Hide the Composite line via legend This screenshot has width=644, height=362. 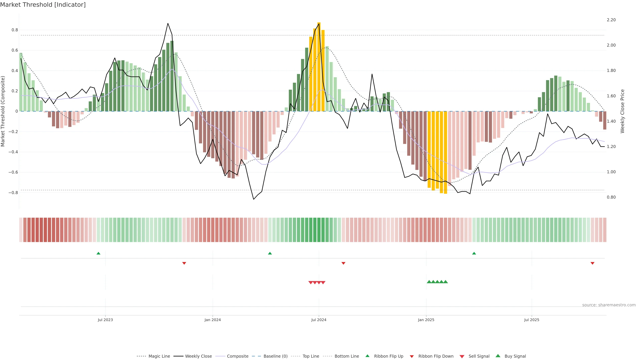tap(237, 356)
